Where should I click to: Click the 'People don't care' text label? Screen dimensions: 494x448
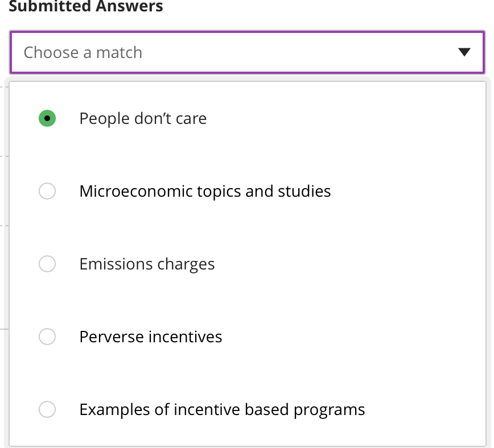(143, 118)
